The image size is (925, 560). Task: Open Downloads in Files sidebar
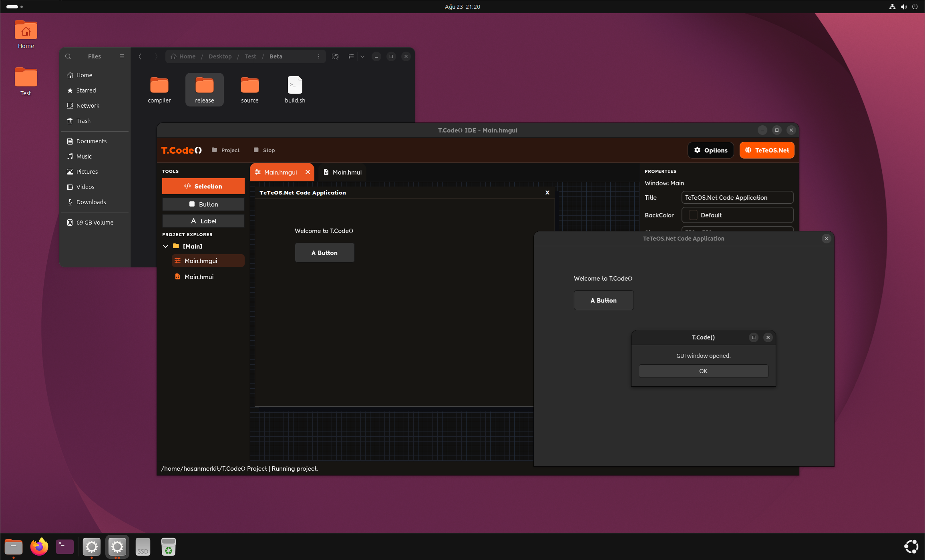point(95,202)
